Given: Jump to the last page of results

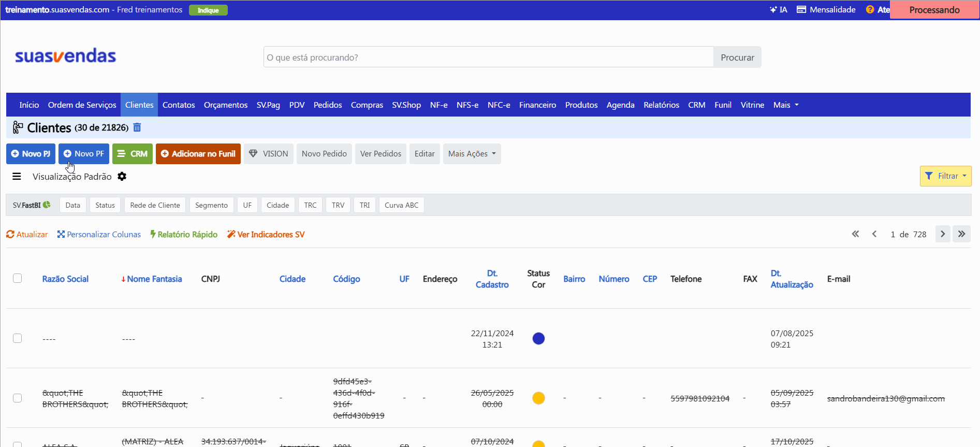Looking at the screenshot, I should click(x=962, y=234).
